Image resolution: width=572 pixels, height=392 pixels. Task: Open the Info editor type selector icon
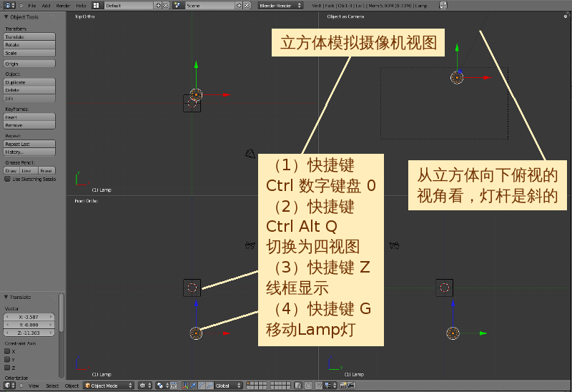coord(9,6)
